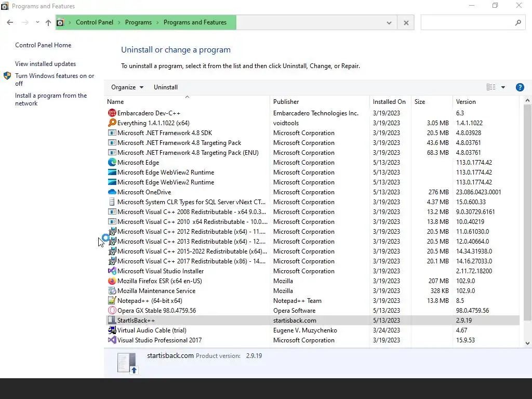Stop loading with address bar X button

(406, 23)
